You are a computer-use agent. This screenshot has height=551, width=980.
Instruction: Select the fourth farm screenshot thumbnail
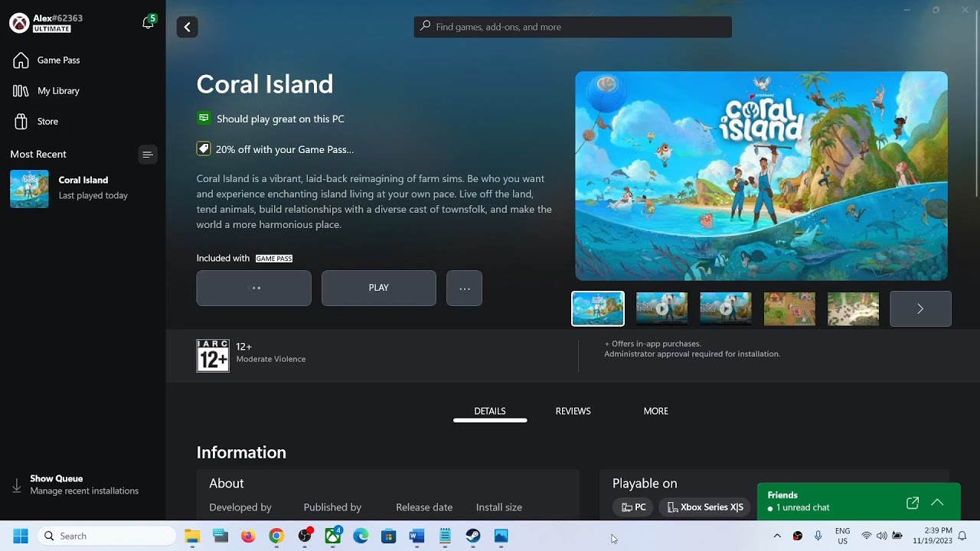pos(789,308)
